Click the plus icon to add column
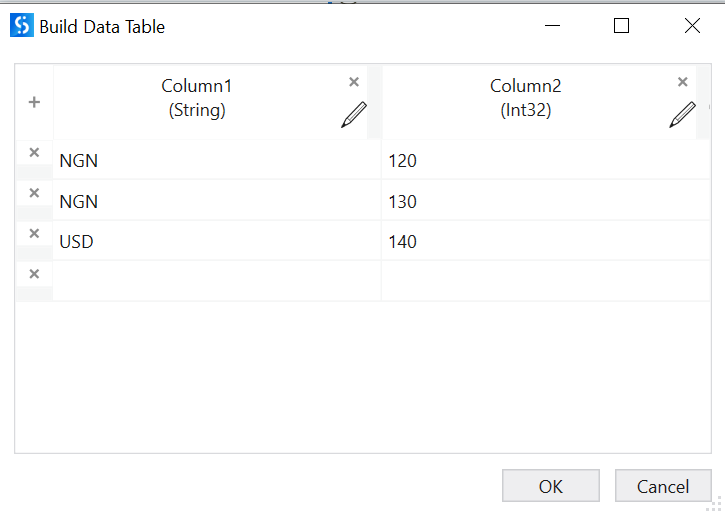725x515 pixels. [x=34, y=102]
